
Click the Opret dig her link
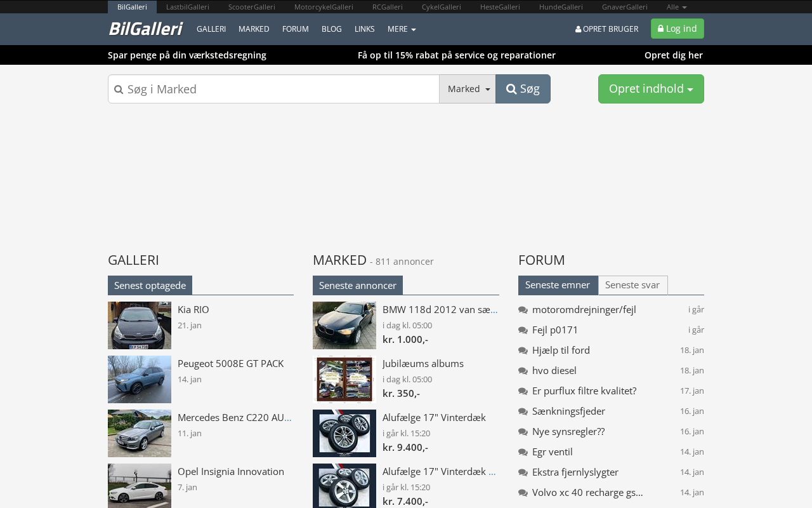coord(674,55)
